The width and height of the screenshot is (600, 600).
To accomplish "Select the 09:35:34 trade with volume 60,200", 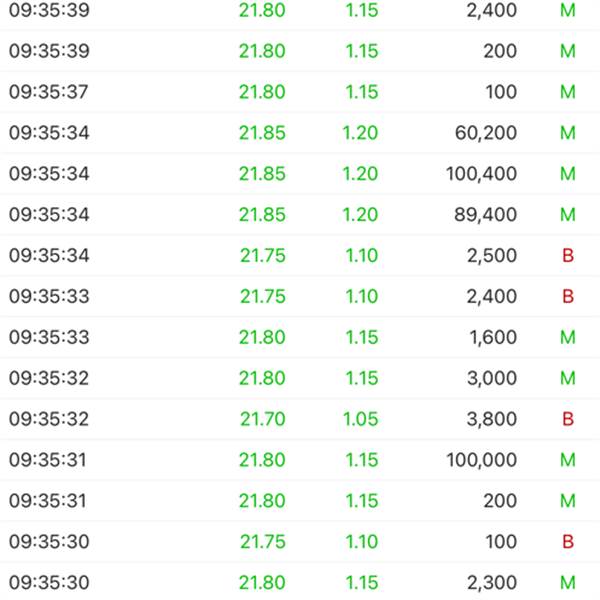I will point(300,133).
